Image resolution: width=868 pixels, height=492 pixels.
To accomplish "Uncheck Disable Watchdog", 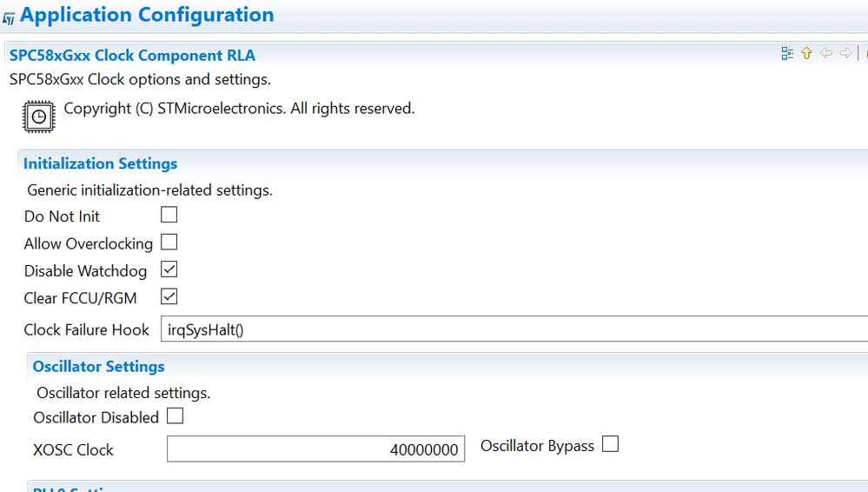I will pyautogui.click(x=169, y=269).
